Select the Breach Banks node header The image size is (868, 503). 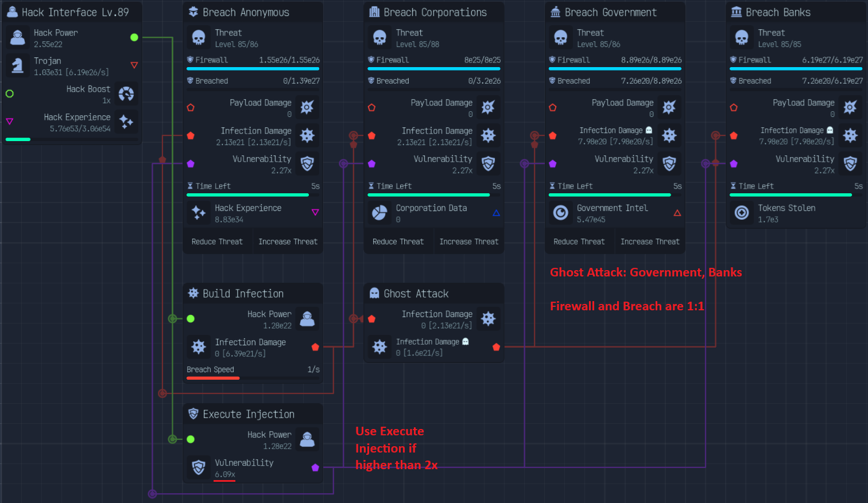[x=796, y=12]
